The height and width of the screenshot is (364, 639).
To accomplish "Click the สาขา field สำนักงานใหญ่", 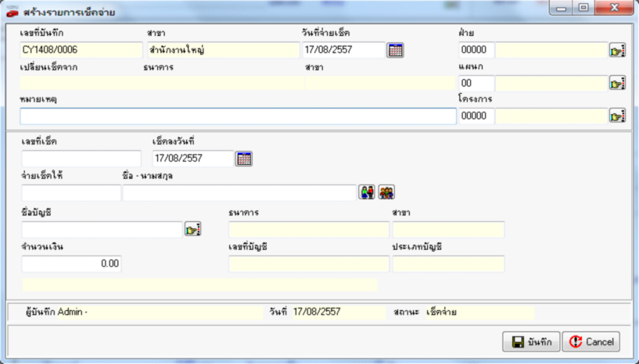I will coord(224,50).
